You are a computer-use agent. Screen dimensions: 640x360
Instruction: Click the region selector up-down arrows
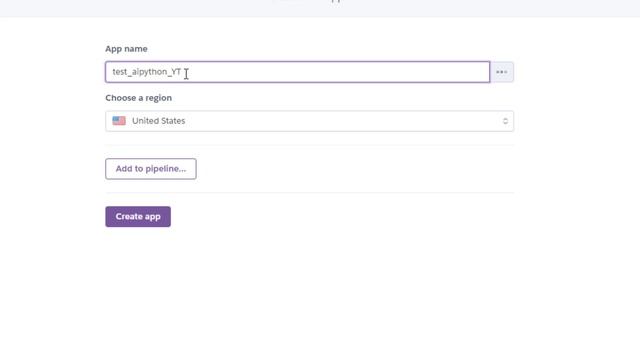click(x=505, y=121)
